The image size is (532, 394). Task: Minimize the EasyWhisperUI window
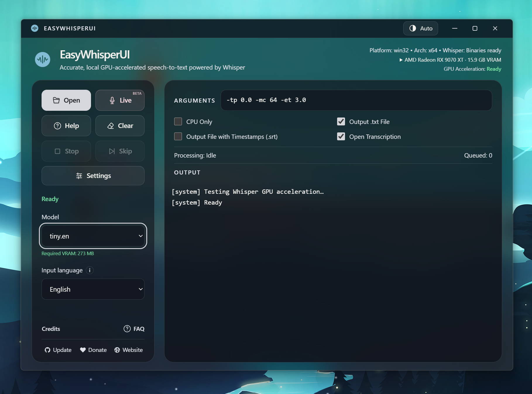[x=454, y=28]
